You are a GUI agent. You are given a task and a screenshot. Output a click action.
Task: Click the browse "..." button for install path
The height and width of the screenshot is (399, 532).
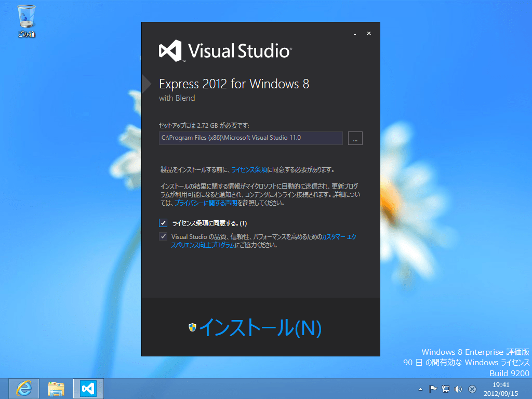[355, 138]
